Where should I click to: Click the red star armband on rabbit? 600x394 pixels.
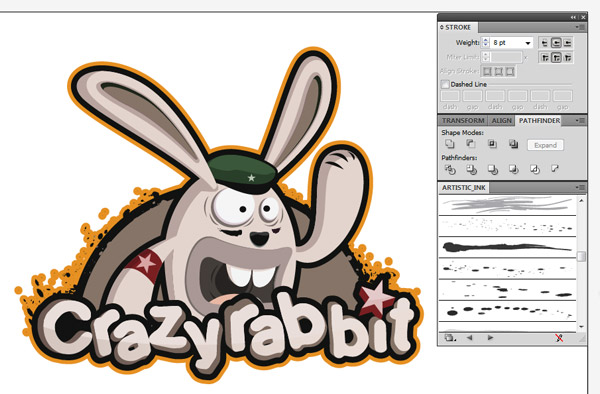pos(145,265)
